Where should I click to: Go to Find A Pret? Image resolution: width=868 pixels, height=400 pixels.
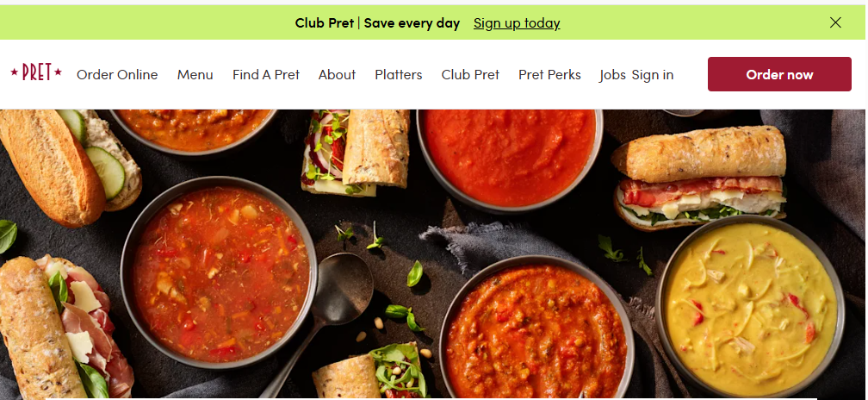pos(266,74)
